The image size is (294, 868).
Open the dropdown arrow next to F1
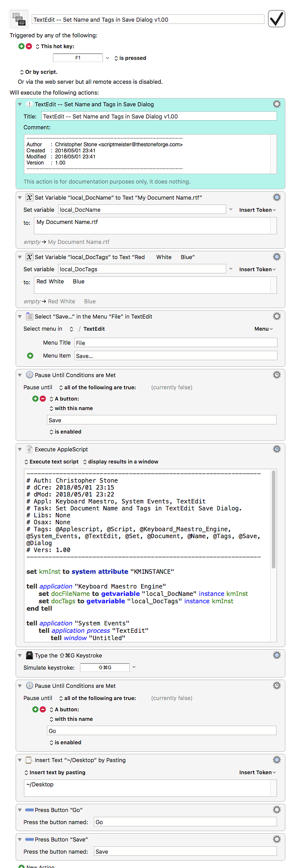[107, 58]
